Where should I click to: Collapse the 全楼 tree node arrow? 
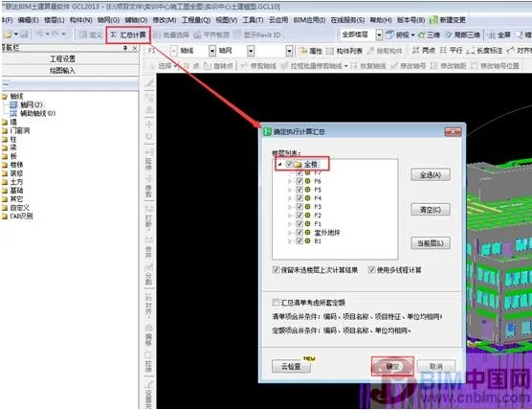click(280, 165)
